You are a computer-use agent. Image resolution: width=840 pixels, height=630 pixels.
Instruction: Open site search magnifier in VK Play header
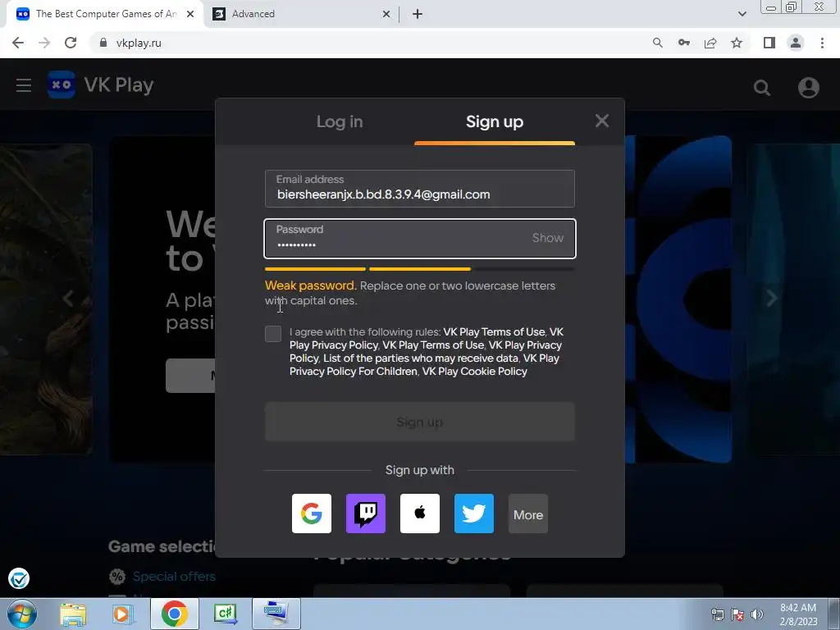pyautogui.click(x=762, y=87)
